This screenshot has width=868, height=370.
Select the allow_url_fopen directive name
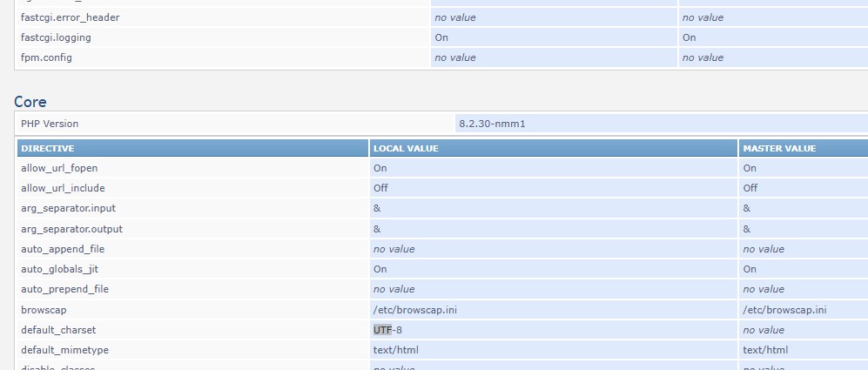59,168
